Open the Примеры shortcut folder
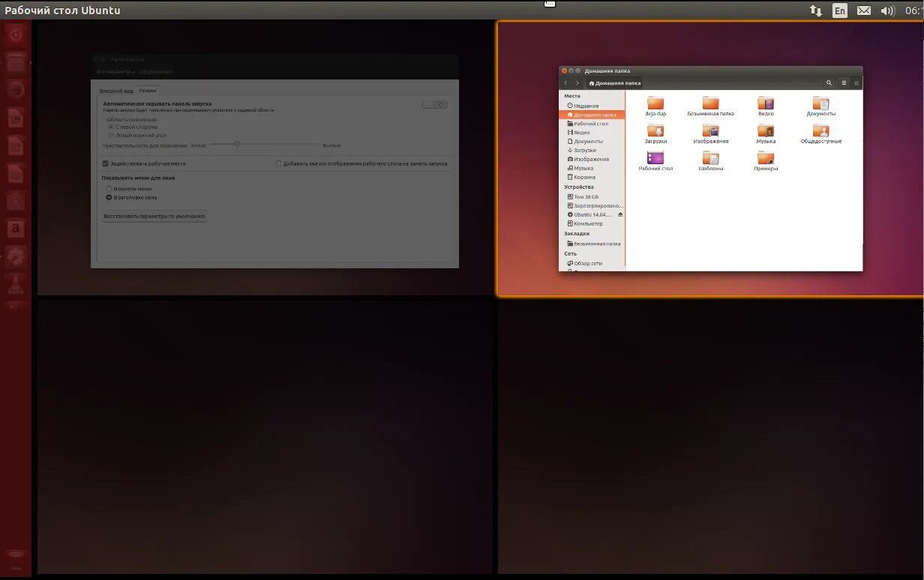This screenshot has height=580, width=924. tap(766, 157)
